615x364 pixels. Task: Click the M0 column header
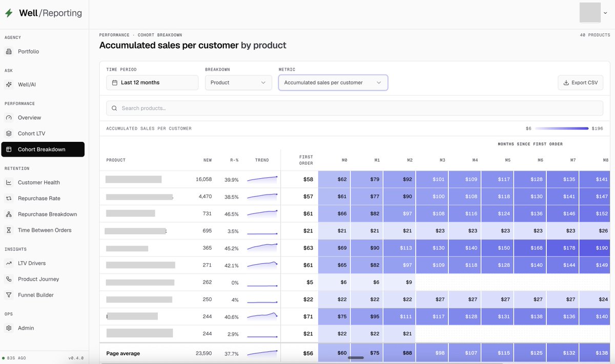point(344,160)
